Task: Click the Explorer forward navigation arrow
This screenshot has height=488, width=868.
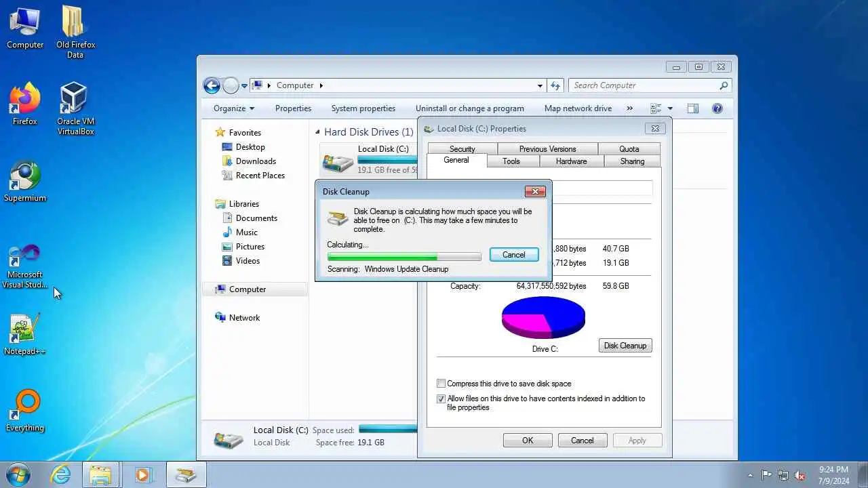Action: pos(231,85)
